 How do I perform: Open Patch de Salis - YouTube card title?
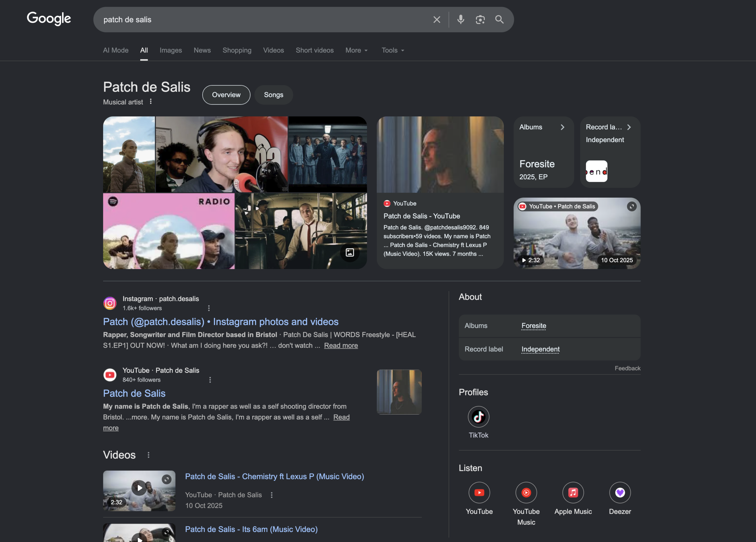[422, 216]
